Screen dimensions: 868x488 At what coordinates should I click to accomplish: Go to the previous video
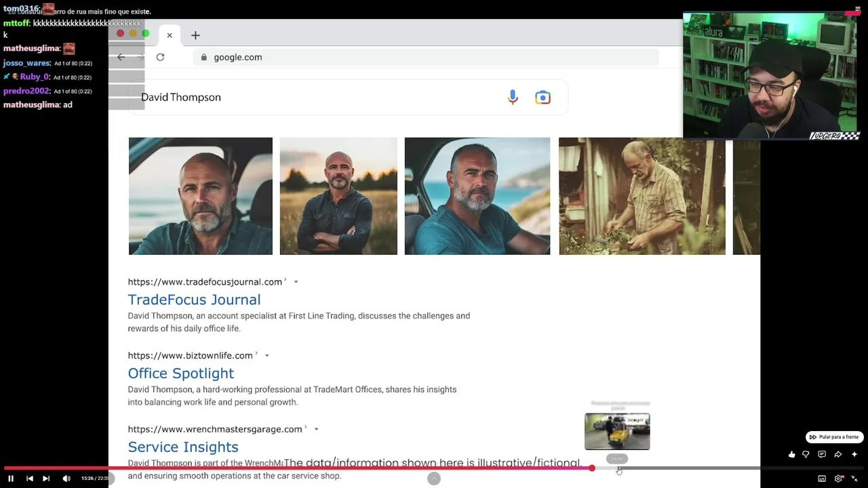[x=30, y=479]
